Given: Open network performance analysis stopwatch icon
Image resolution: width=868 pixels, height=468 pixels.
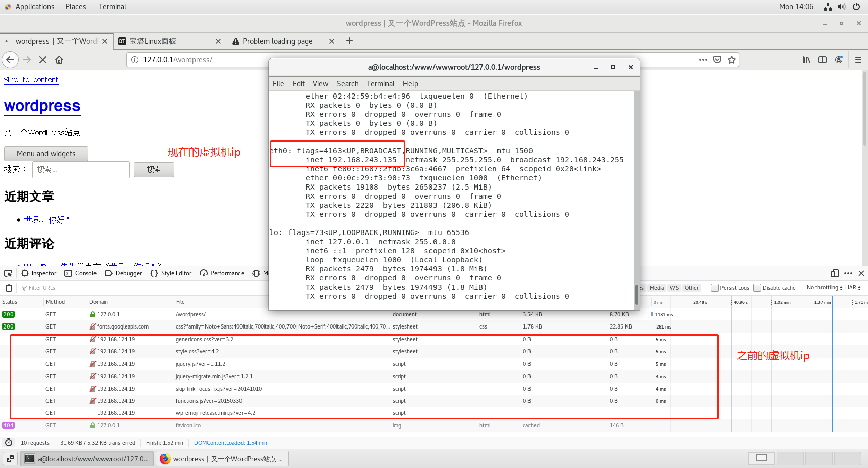Looking at the screenshot, I should tap(9, 443).
